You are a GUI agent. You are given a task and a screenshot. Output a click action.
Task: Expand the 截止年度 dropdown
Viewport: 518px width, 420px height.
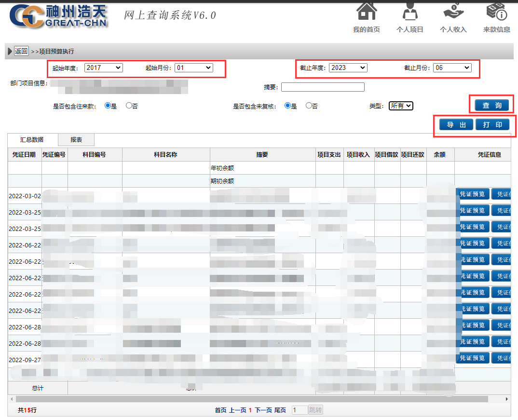348,68
